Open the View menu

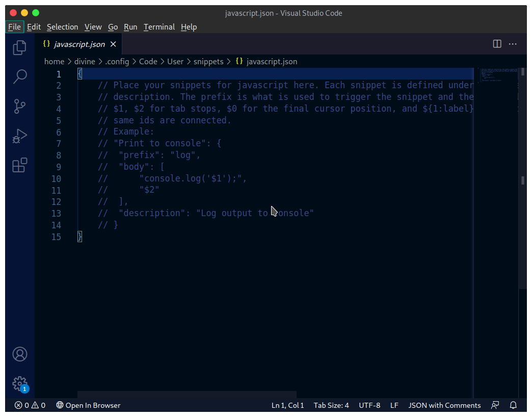pos(93,27)
